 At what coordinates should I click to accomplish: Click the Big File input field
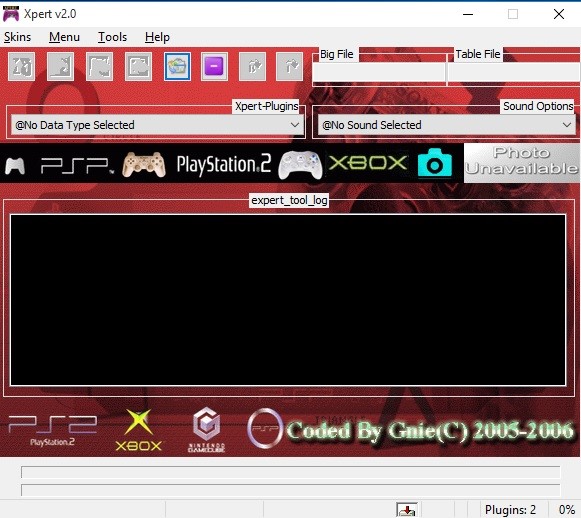click(379, 72)
